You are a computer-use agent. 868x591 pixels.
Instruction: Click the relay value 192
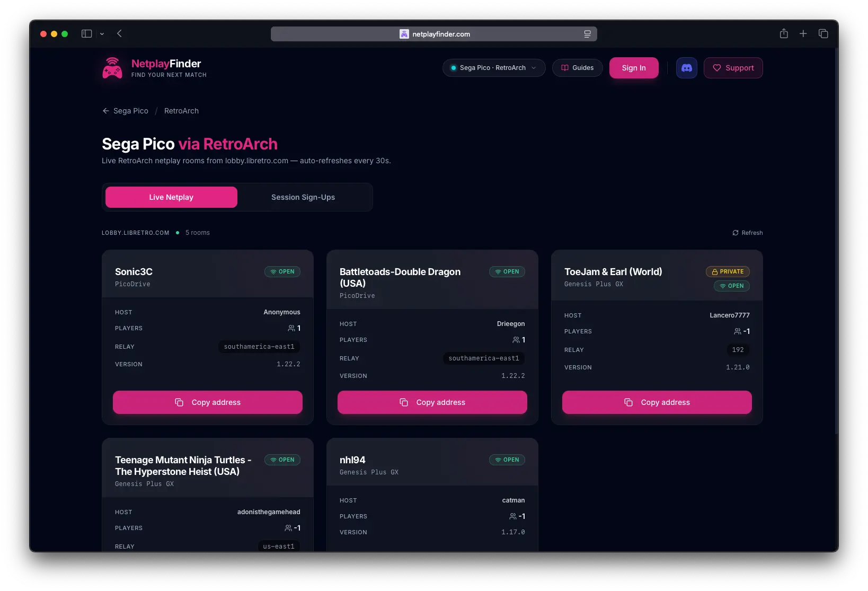(738, 350)
